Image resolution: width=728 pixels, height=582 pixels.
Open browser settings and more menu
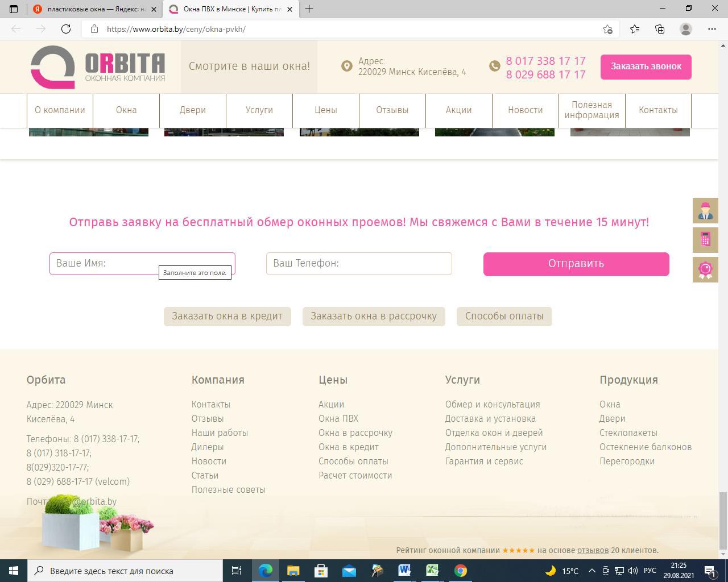click(x=712, y=29)
